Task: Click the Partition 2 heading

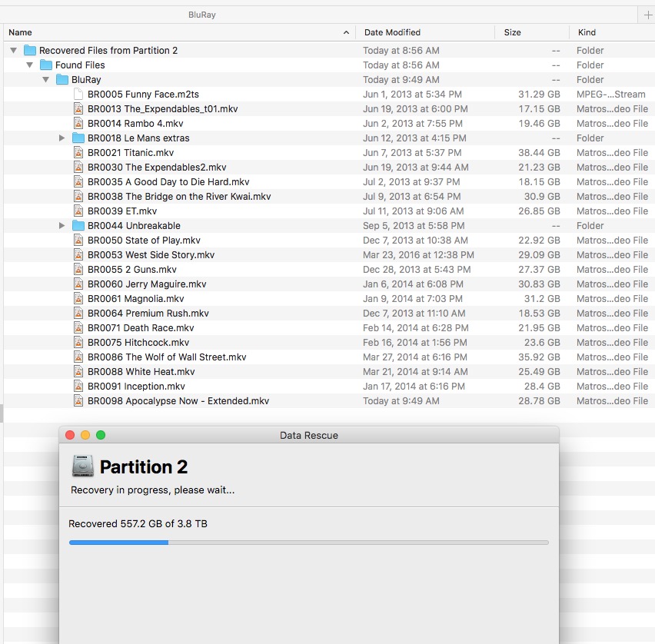Action: (x=143, y=467)
